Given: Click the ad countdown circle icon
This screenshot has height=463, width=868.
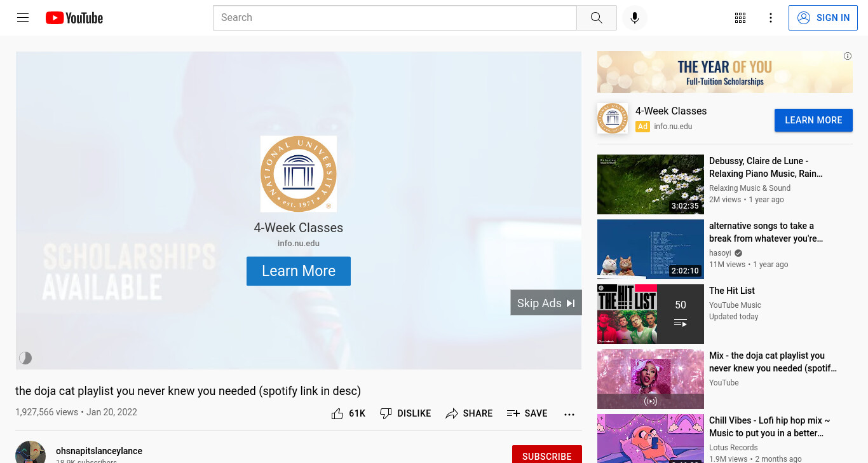Looking at the screenshot, I should [25, 358].
